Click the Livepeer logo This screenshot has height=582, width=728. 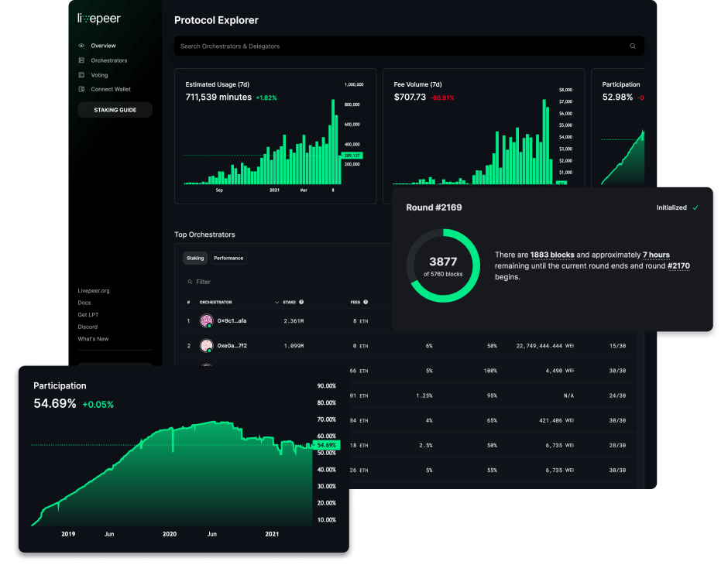[99, 19]
